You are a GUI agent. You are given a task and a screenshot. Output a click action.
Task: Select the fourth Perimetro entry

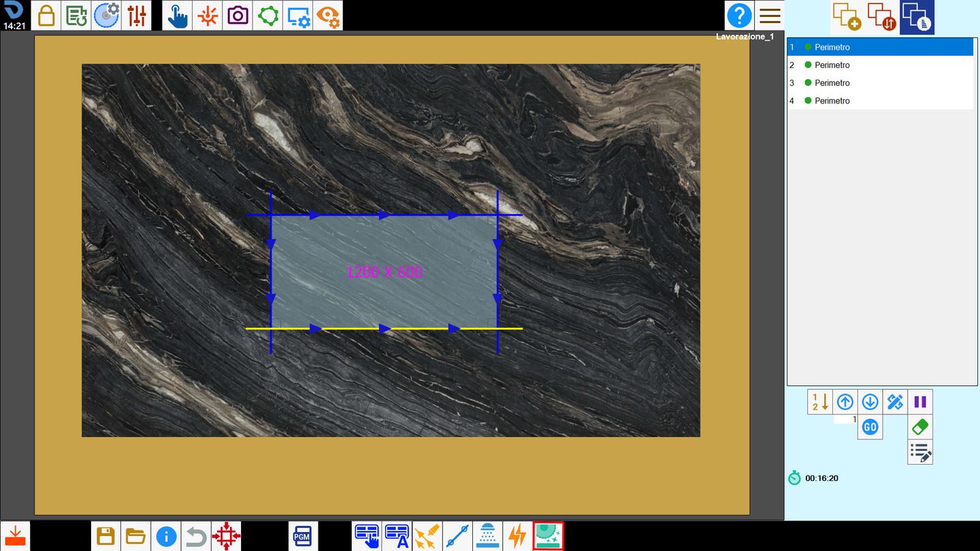[x=880, y=101]
